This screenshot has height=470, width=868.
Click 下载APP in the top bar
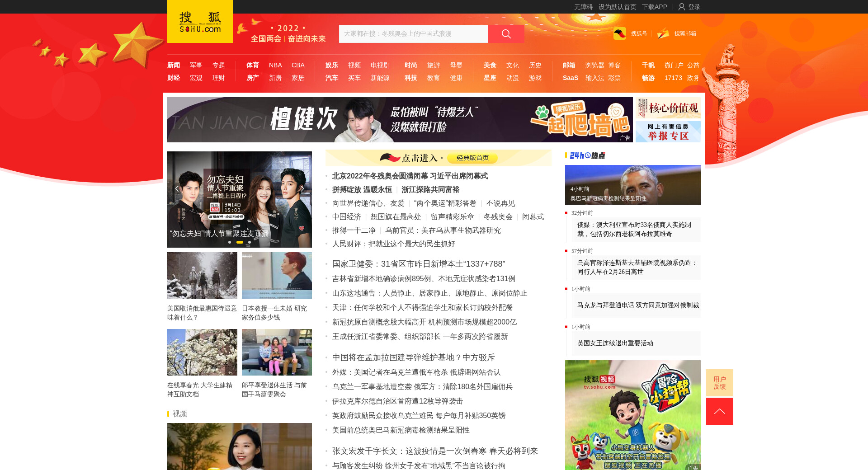[x=655, y=7]
